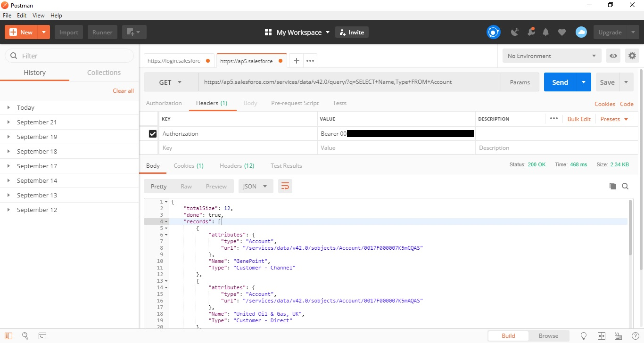The width and height of the screenshot is (644, 343).
Task: Toggle line wrap icon in response
Action: pyautogui.click(x=285, y=186)
